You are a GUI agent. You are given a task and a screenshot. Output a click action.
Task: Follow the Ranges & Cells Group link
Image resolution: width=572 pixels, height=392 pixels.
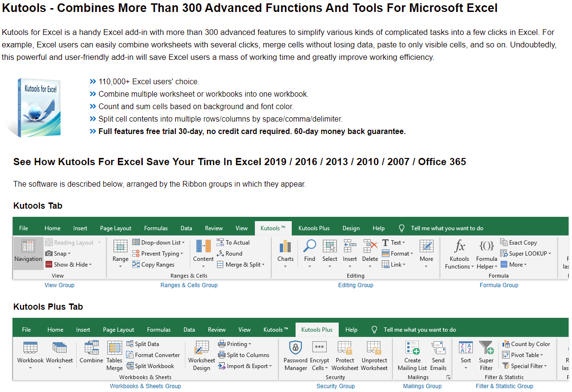pos(189,285)
